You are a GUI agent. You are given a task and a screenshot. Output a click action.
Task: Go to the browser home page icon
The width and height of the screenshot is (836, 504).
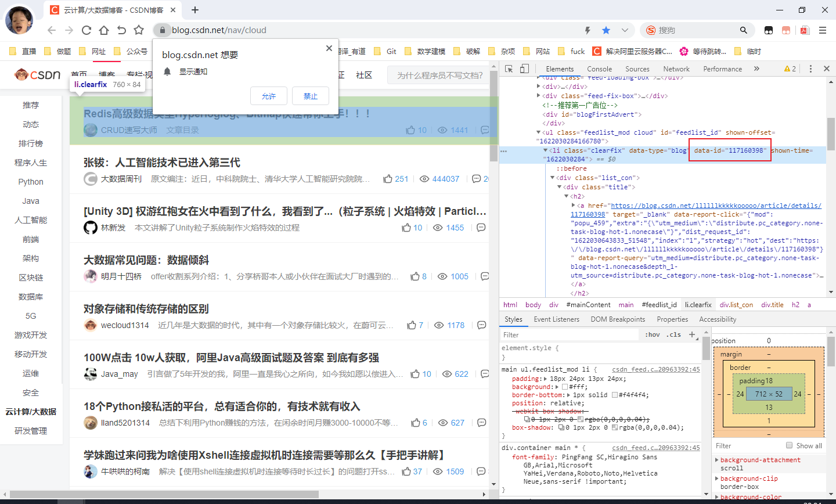tap(104, 30)
